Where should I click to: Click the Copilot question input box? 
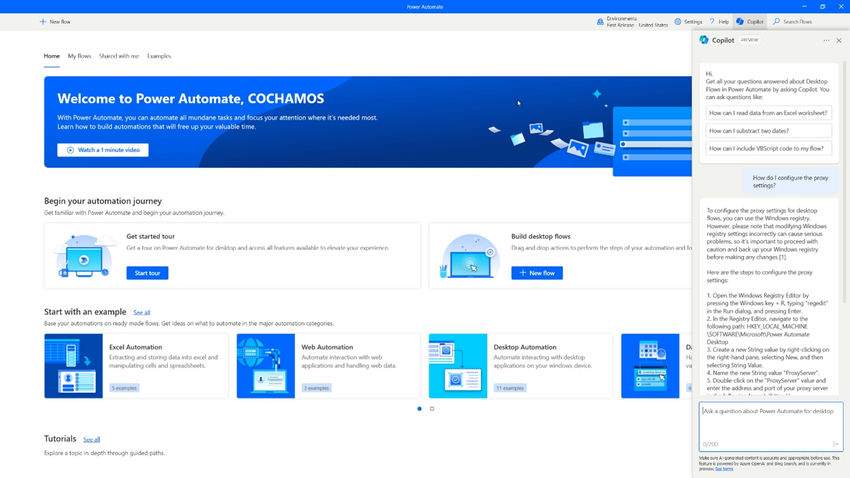(771, 427)
